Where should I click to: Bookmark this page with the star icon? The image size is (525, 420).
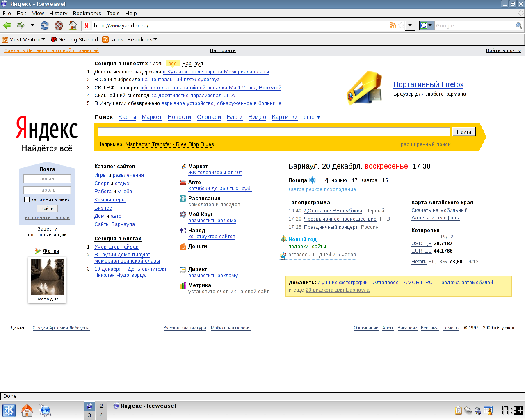point(401,25)
